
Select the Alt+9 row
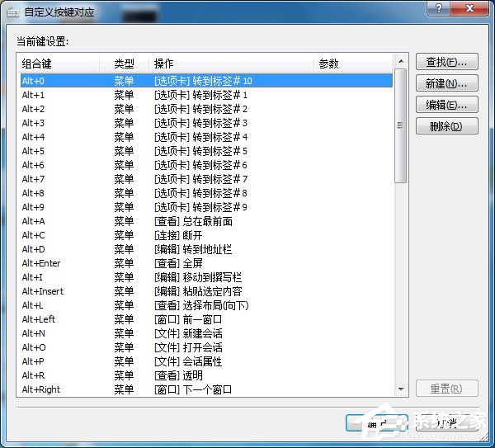(x=206, y=207)
